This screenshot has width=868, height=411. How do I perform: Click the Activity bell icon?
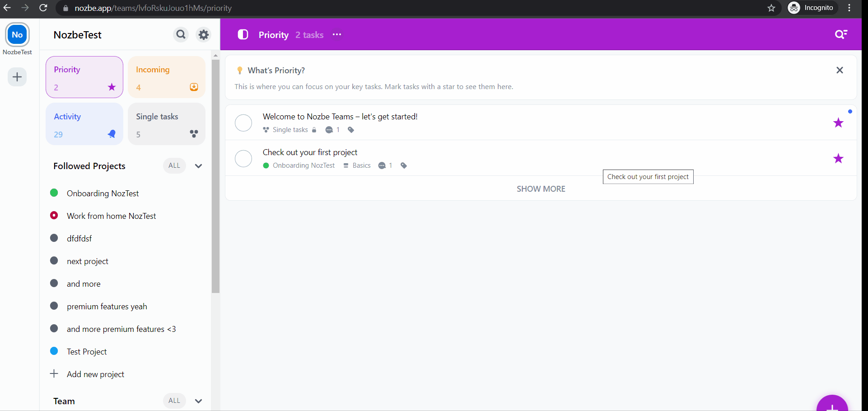(112, 134)
